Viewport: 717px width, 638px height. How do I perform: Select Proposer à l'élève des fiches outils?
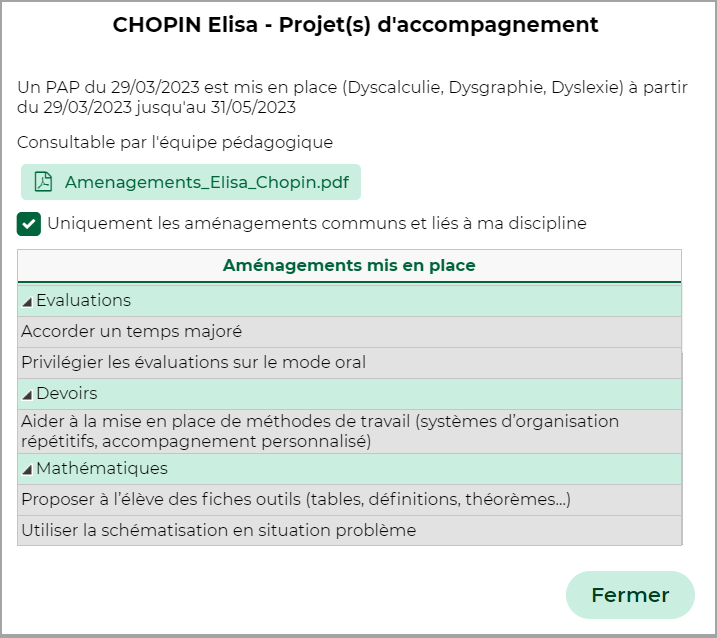(x=349, y=499)
